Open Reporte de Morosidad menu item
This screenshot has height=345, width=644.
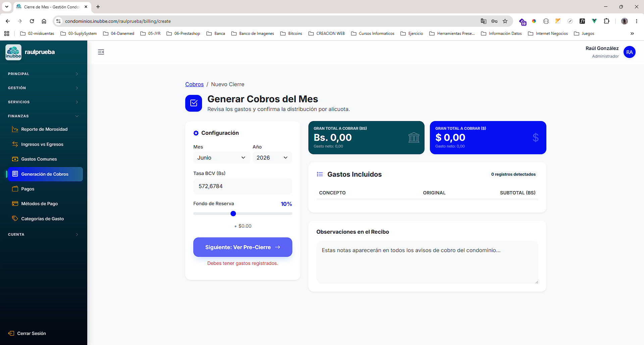pos(45,129)
